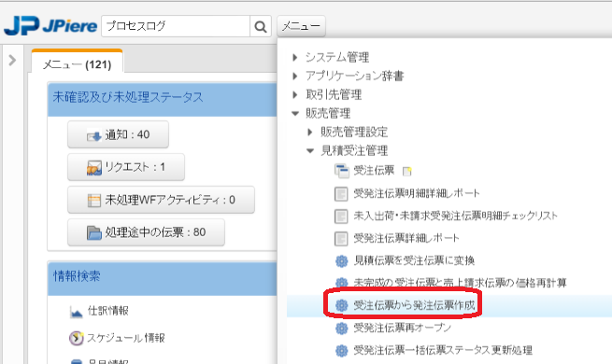The height and width of the screenshot is (364, 612).
Task: Click the gear icon for 価格再計算 process
Action: pos(342,284)
